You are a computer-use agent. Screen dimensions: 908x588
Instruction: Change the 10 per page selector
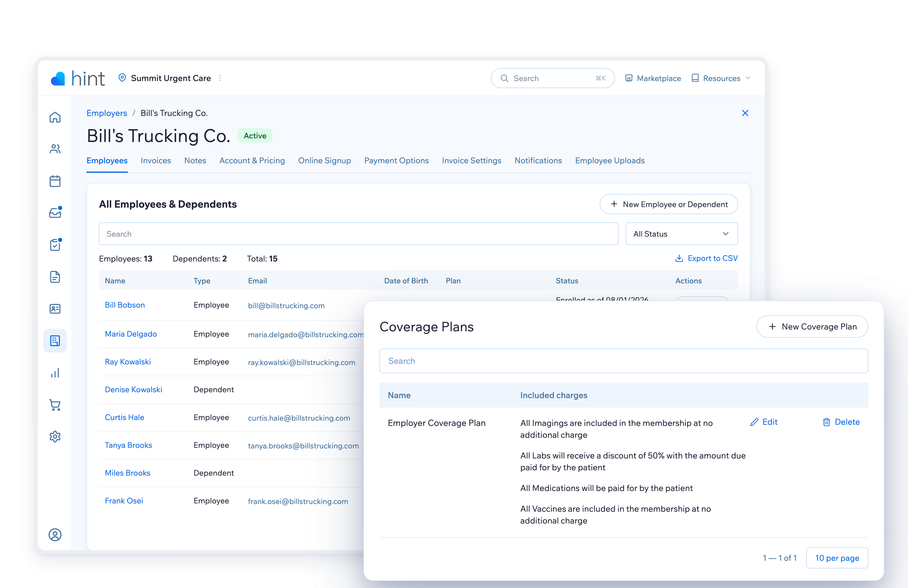pos(837,558)
